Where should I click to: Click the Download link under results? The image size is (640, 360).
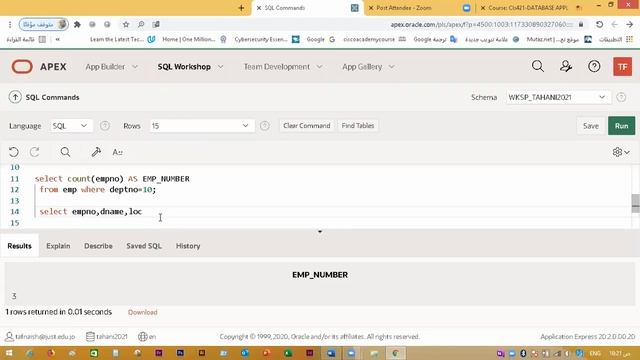(142, 312)
